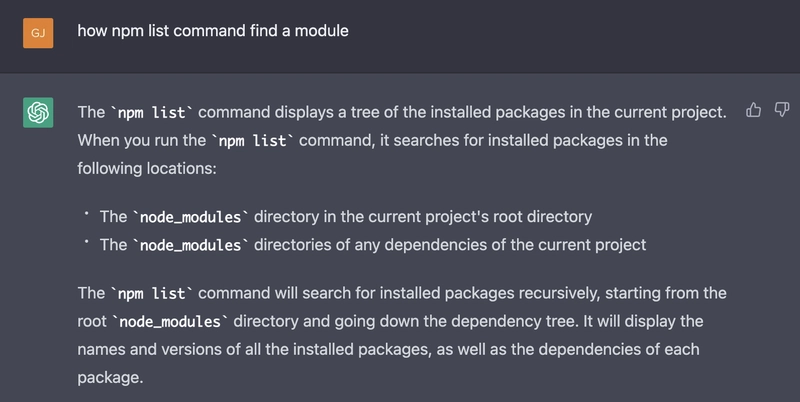The width and height of the screenshot is (800, 402).
Task: Click the final word "package." of the response
Action: click(110, 379)
